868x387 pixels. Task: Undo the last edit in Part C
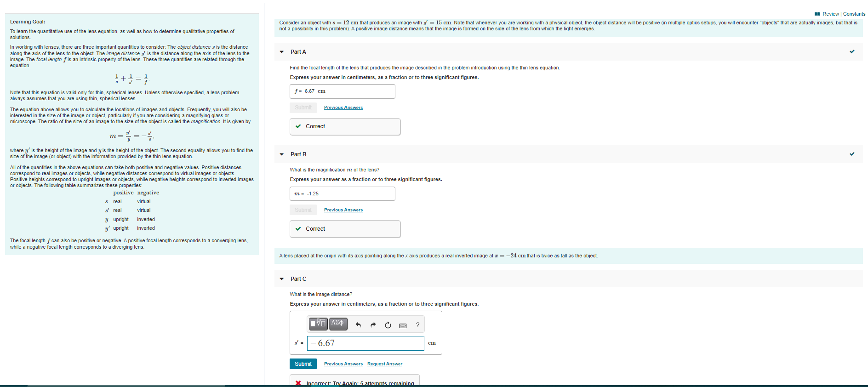coord(358,325)
